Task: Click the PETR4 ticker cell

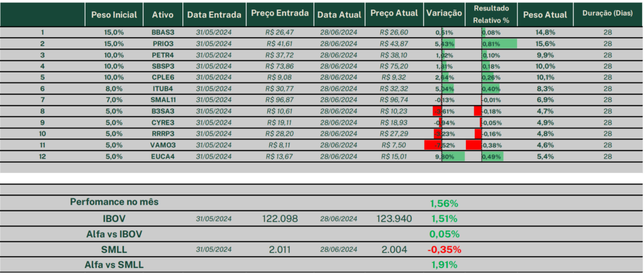Action: point(163,55)
